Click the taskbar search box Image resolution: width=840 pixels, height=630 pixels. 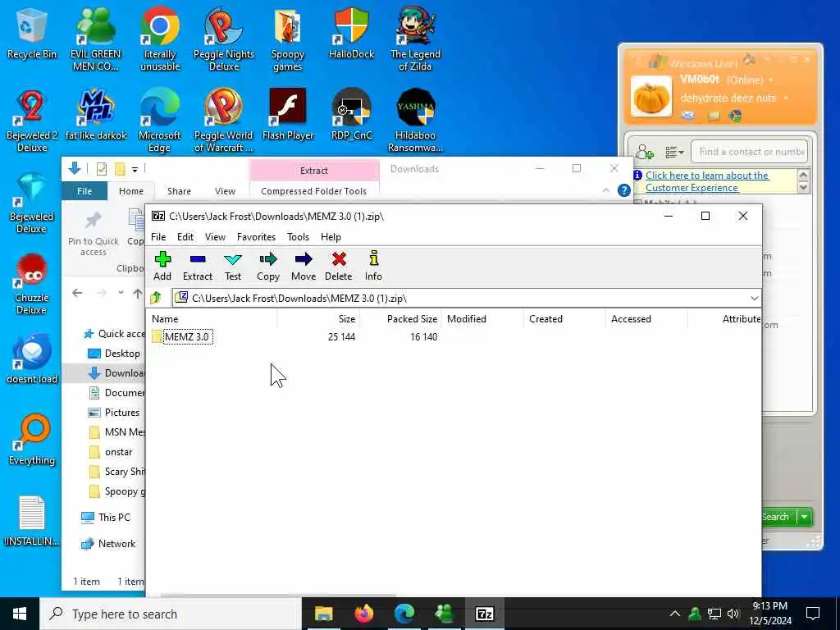pyautogui.click(x=171, y=614)
